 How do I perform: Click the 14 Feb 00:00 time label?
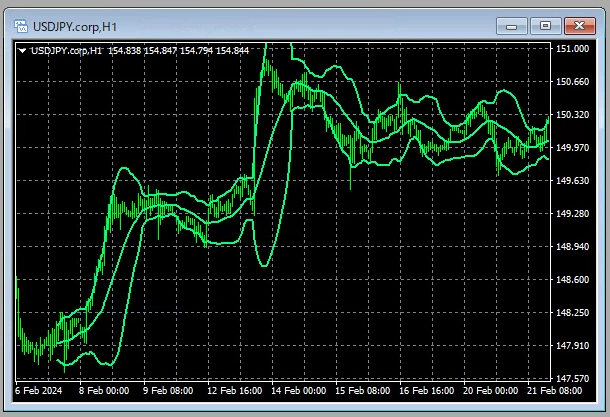300,392
